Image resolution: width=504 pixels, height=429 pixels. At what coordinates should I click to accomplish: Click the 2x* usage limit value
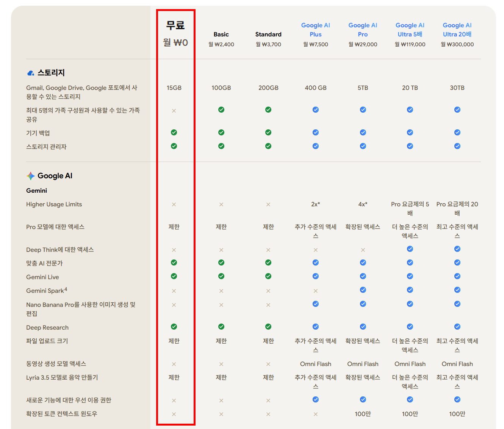coord(315,204)
